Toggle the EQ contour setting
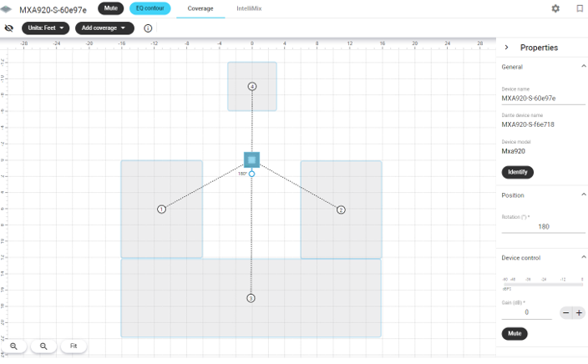 [x=150, y=8]
